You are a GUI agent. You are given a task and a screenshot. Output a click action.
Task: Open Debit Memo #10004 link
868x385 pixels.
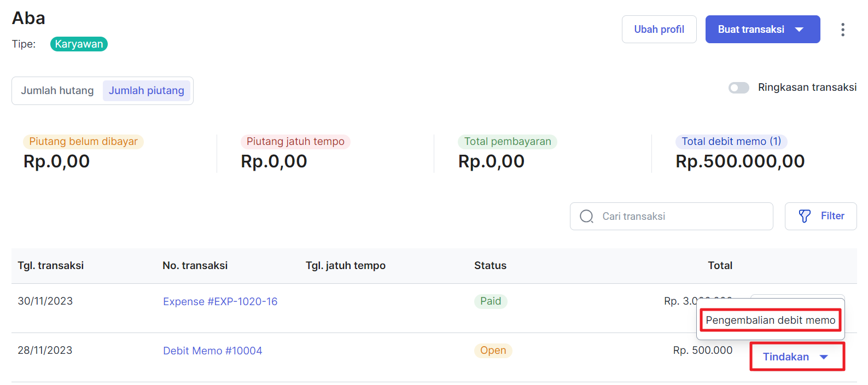click(x=212, y=351)
